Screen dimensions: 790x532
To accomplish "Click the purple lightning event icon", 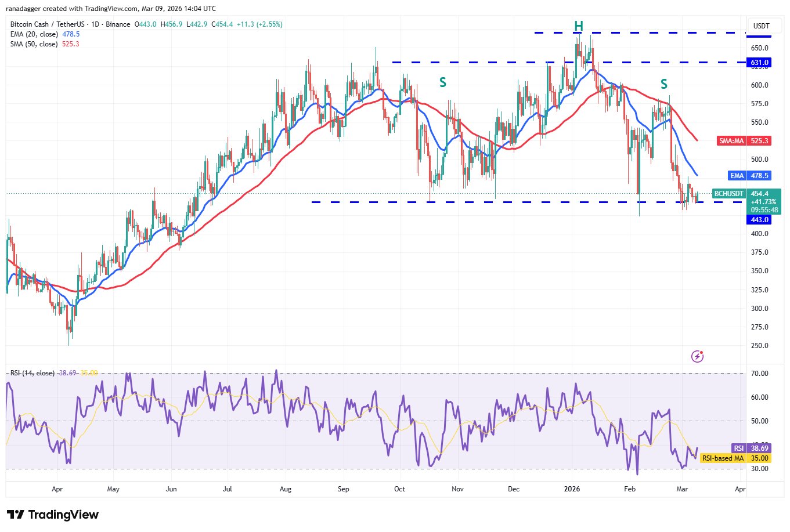I will pos(697,356).
